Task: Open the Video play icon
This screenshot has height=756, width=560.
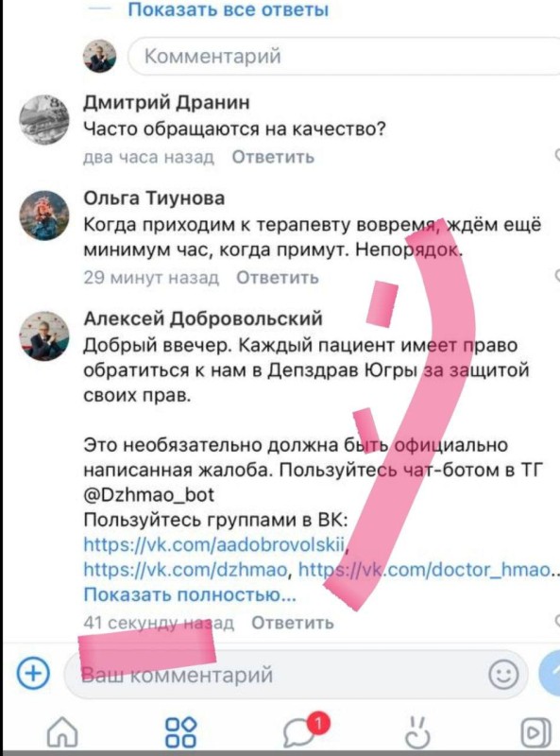Action: point(535,732)
